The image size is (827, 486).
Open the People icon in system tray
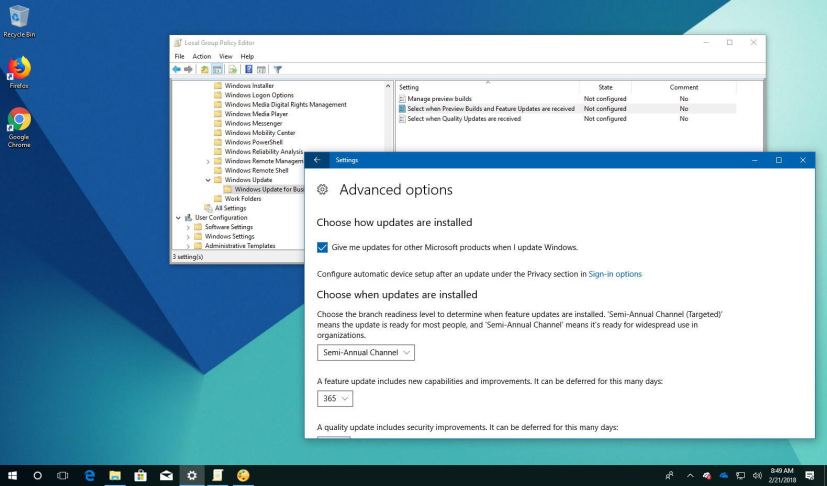669,475
